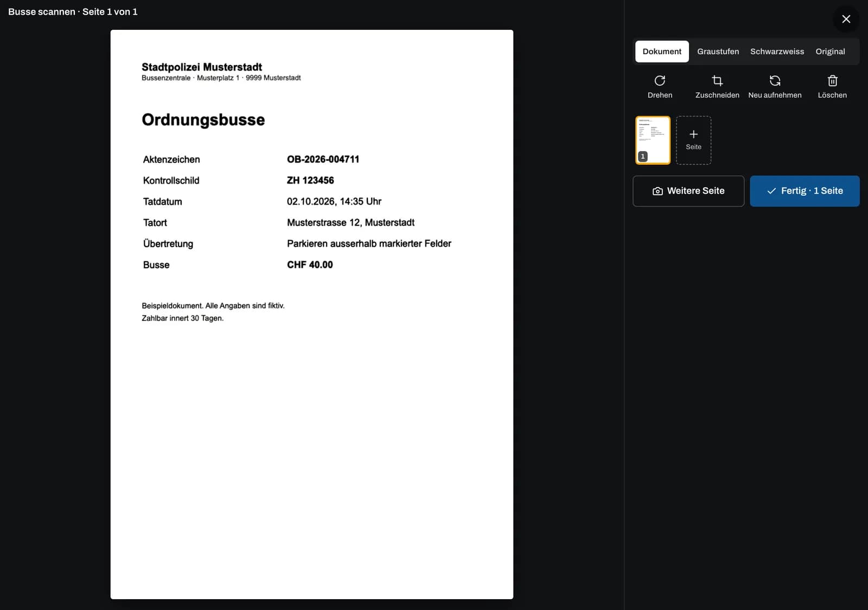Click license plate ZH 123456

tap(310, 181)
